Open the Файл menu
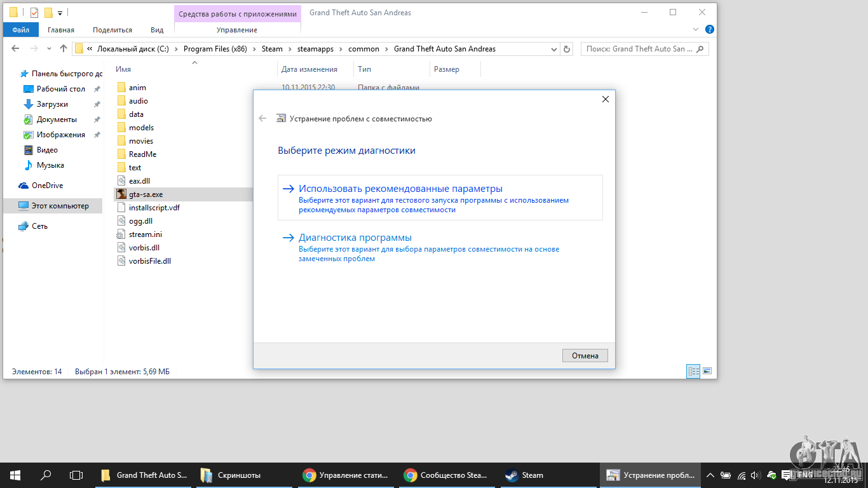 coord(20,30)
